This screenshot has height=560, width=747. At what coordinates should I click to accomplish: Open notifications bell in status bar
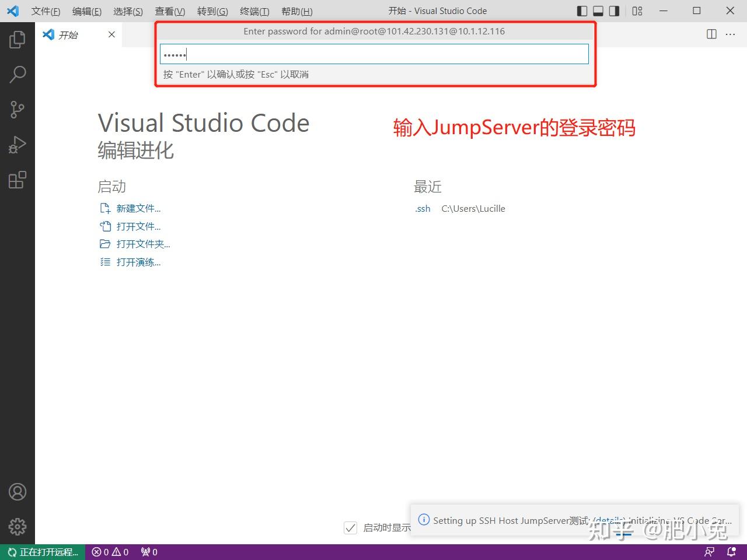click(x=731, y=551)
